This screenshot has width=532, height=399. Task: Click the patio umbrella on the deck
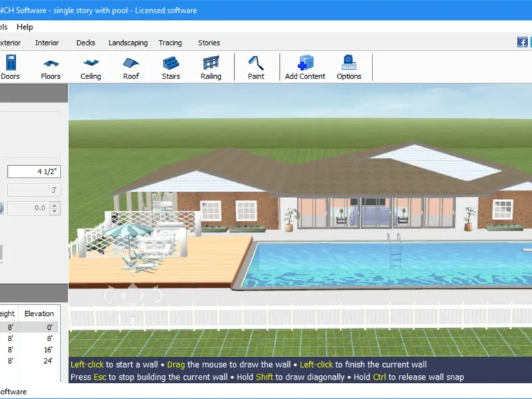tap(128, 230)
